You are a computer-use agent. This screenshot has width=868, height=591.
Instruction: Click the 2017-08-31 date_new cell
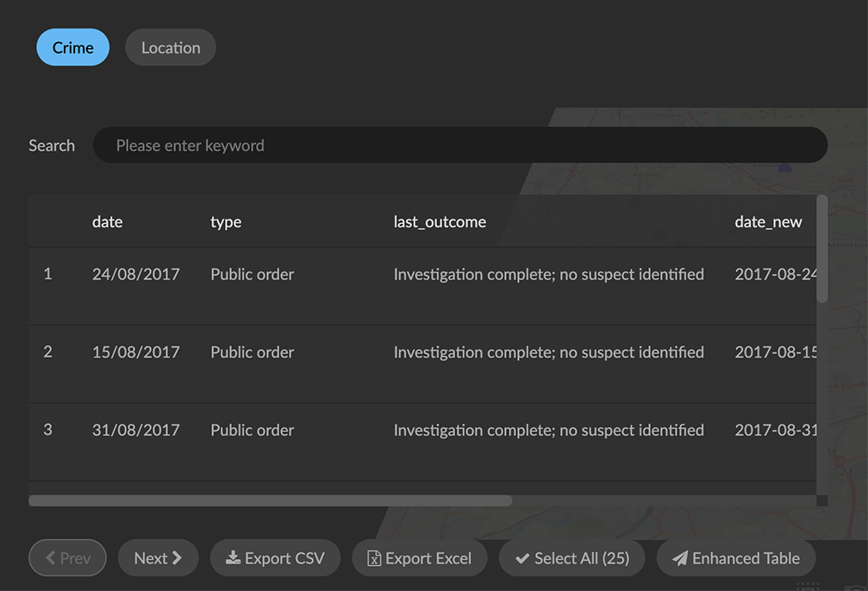point(775,430)
